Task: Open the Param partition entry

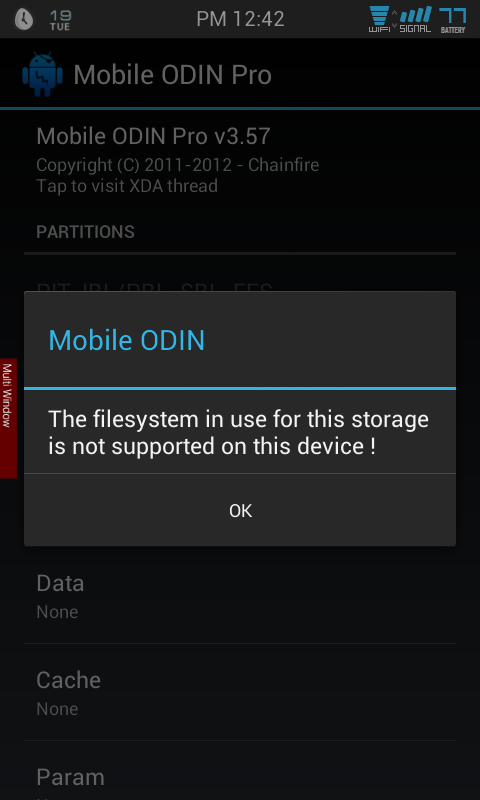Action: 240,771
